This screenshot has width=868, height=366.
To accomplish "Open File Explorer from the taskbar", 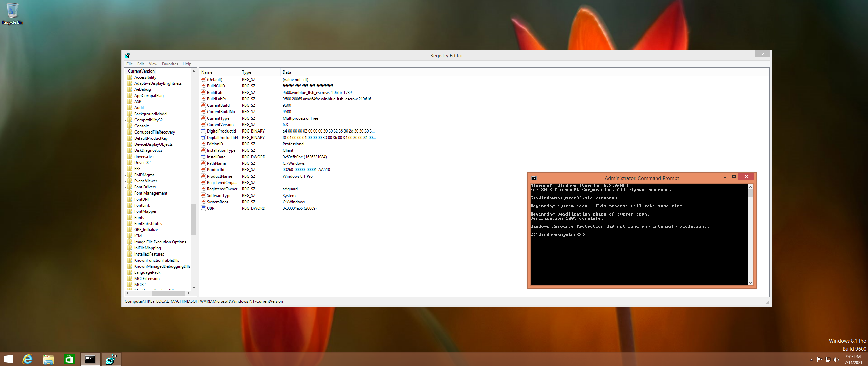I will point(48,359).
